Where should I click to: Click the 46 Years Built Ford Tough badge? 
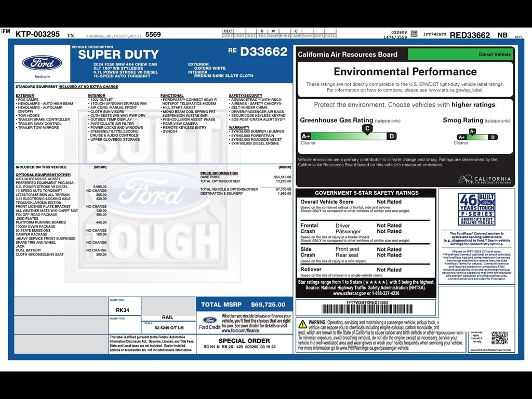[x=476, y=209]
